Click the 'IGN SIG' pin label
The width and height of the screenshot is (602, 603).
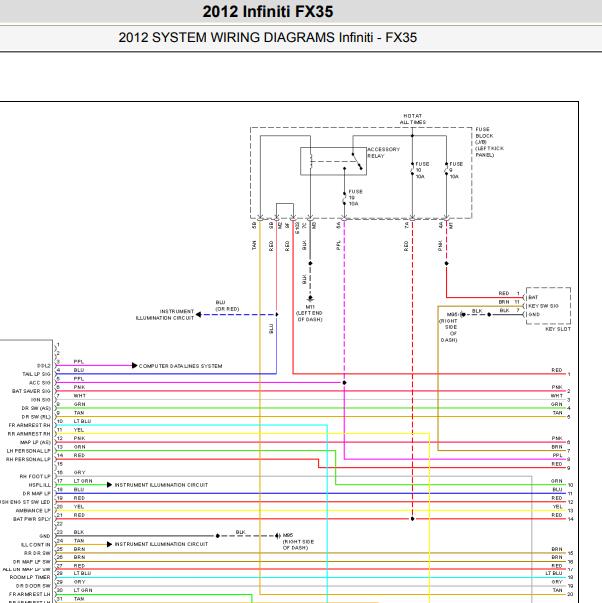tap(40, 400)
